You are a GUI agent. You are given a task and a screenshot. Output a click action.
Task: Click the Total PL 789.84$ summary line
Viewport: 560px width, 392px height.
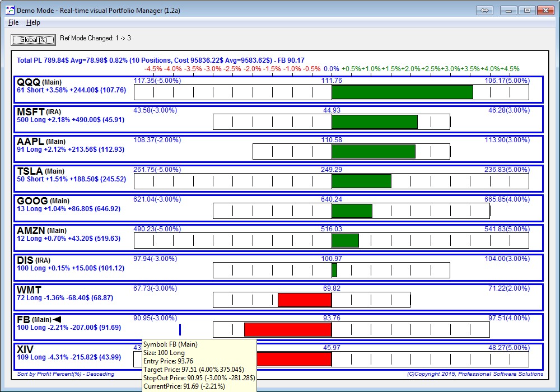pos(161,60)
